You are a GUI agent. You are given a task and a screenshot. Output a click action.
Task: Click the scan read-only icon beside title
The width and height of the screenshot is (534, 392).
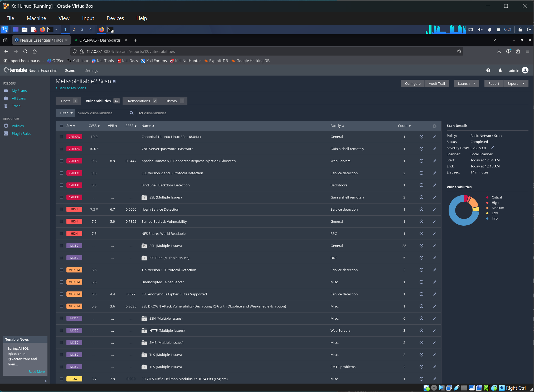(x=114, y=82)
